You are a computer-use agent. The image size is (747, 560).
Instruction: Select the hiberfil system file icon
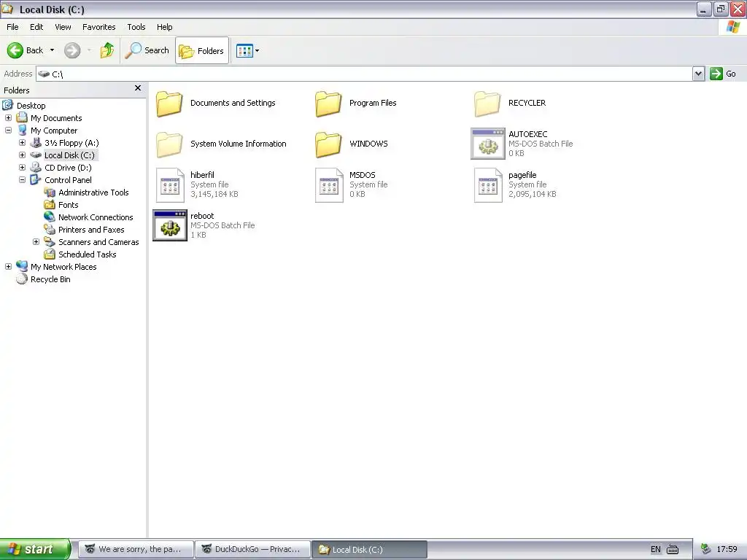point(170,185)
